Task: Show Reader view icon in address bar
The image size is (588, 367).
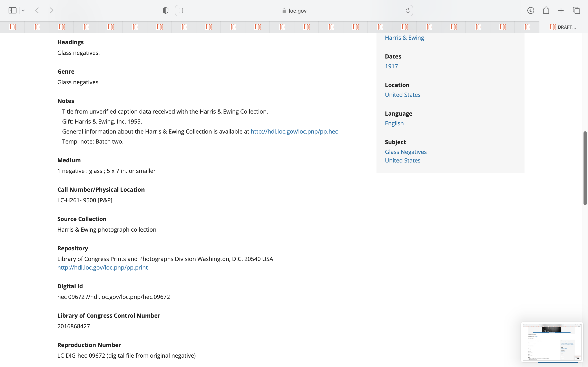Action: click(181, 10)
